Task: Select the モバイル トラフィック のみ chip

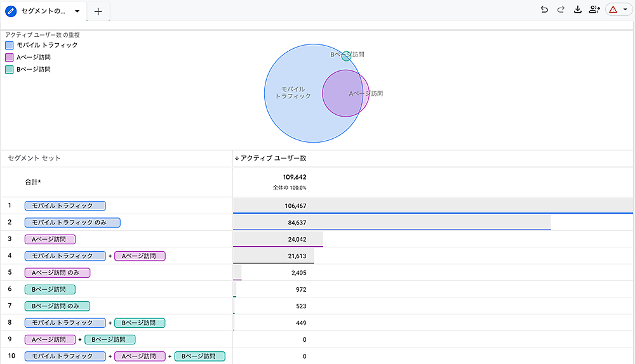Action: point(72,223)
